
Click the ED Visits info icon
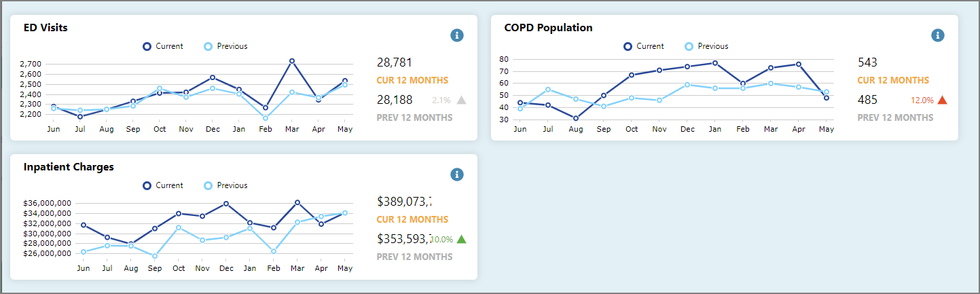[x=457, y=35]
